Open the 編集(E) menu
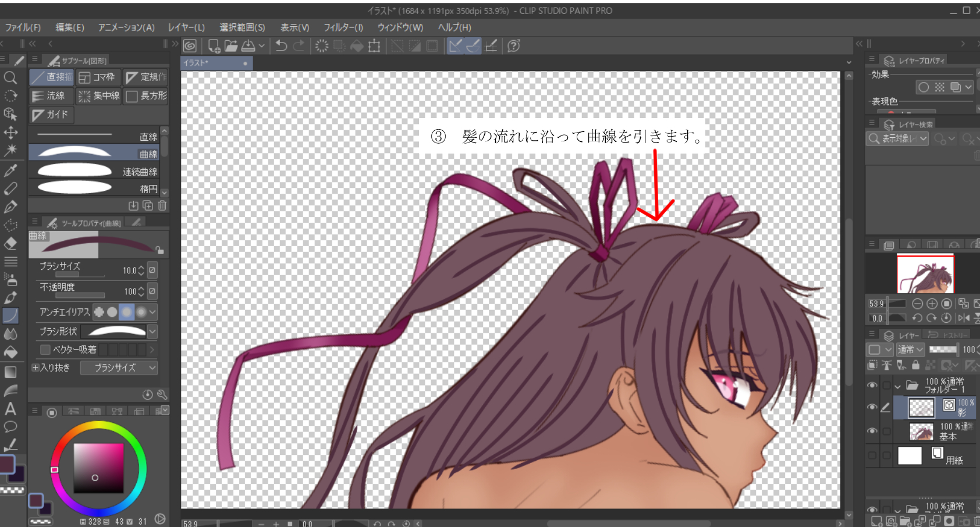The height and width of the screenshot is (527, 980). [70, 27]
